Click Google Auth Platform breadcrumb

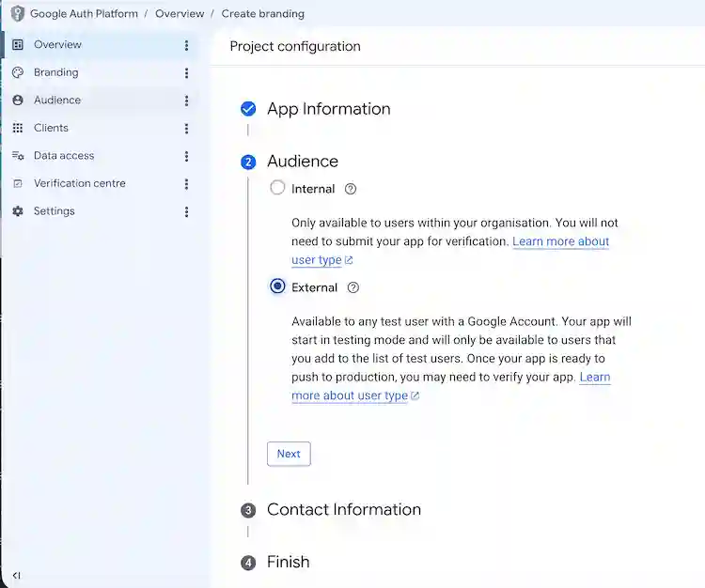pos(84,14)
